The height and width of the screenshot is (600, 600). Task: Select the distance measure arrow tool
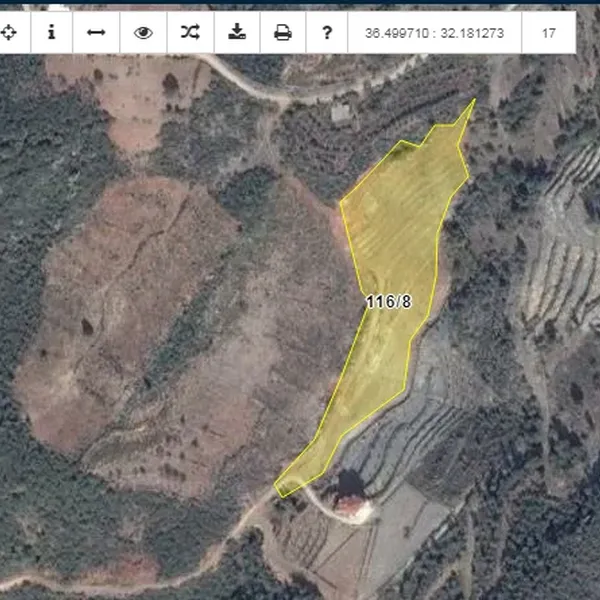point(96,33)
